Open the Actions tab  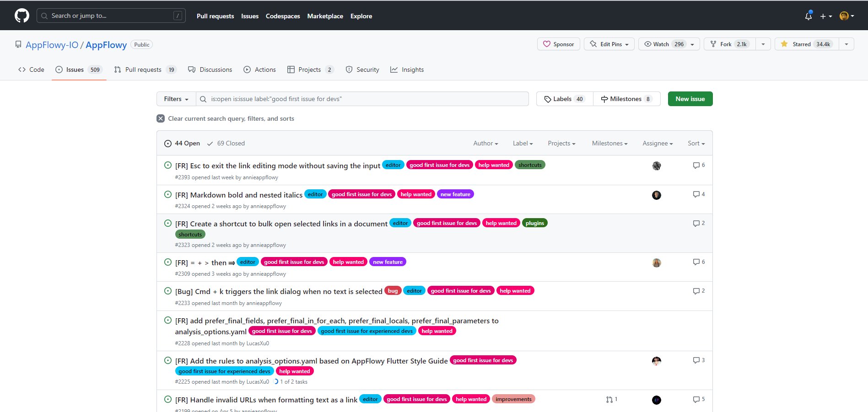259,70
